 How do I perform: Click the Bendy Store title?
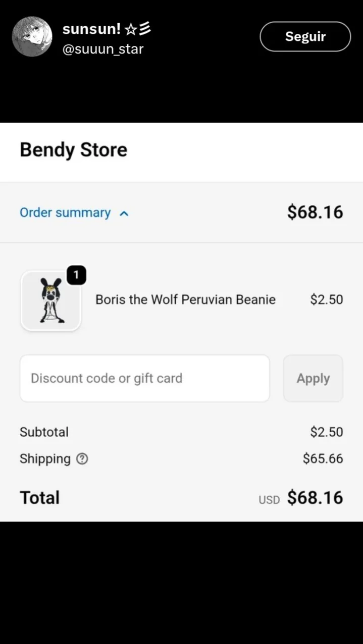(x=73, y=150)
